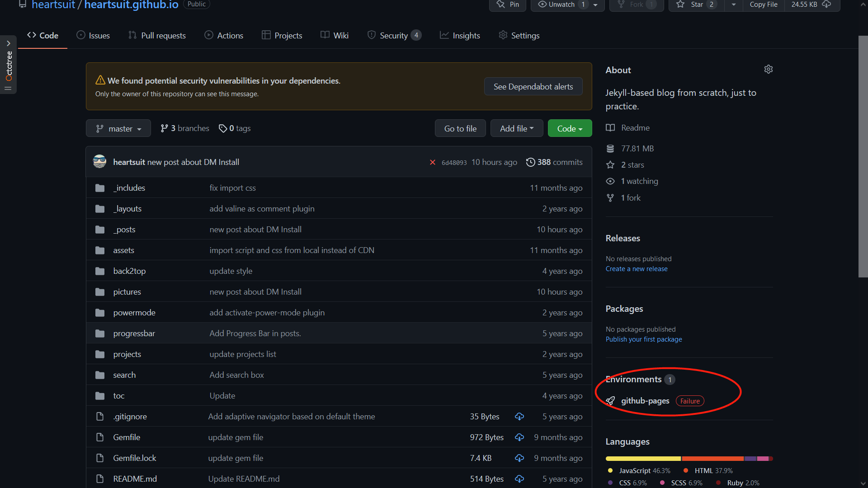
Task: Click the failed commit status X icon
Action: 433,162
